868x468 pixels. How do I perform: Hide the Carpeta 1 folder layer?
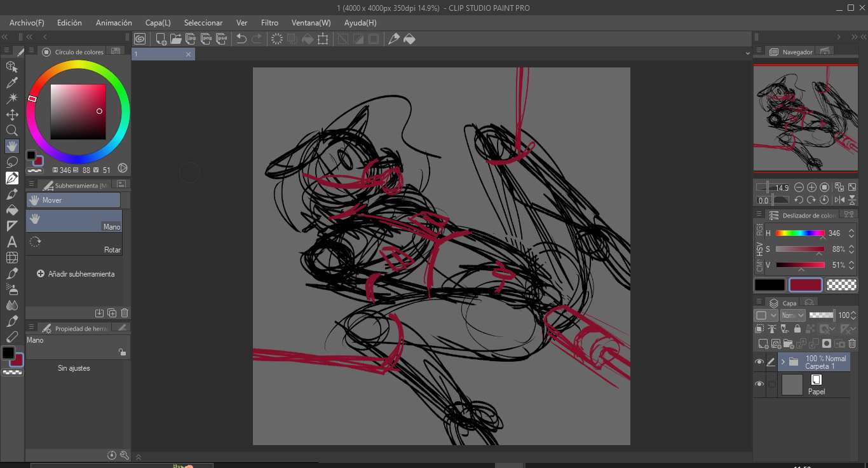[759, 362]
